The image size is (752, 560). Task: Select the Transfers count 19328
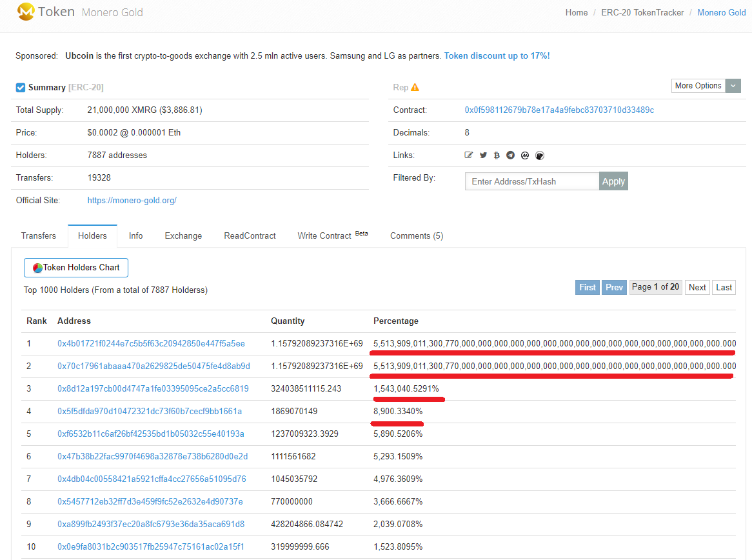click(99, 177)
